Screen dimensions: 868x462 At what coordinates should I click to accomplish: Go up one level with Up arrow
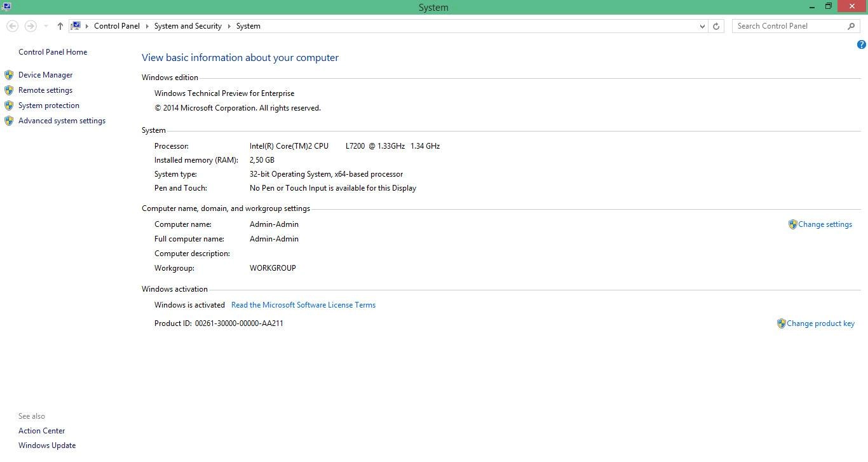click(x=60, y=26)
